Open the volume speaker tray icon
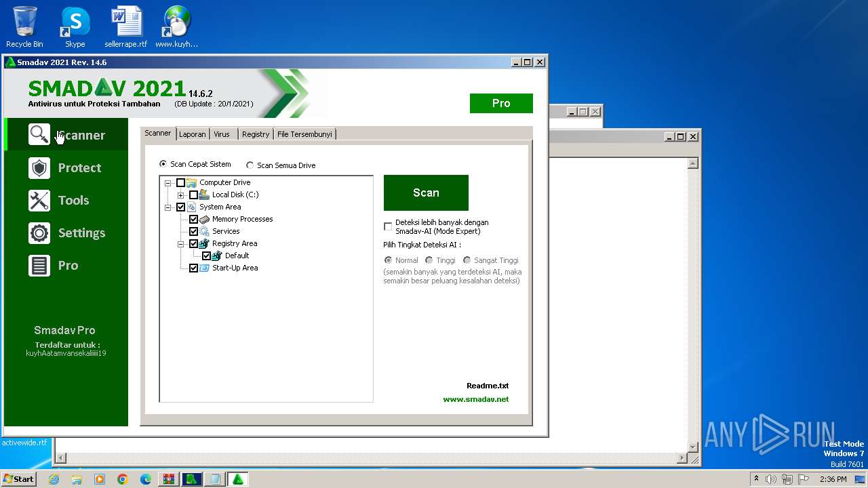Image resolution: width=868 pixels, height=488 pixels. click(771, 479)
